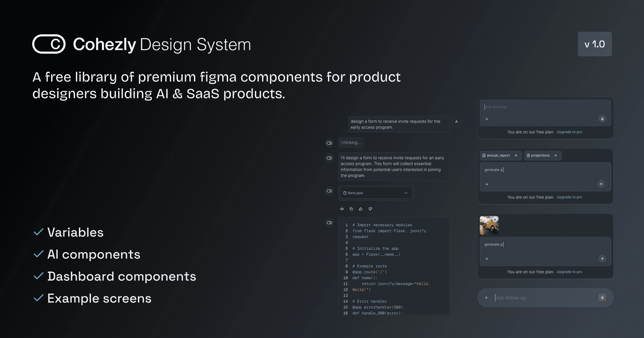Click the plus icon in the Ask follow-up bar
The height and width of the screenshot is (338, 644).
coord(486,298)
